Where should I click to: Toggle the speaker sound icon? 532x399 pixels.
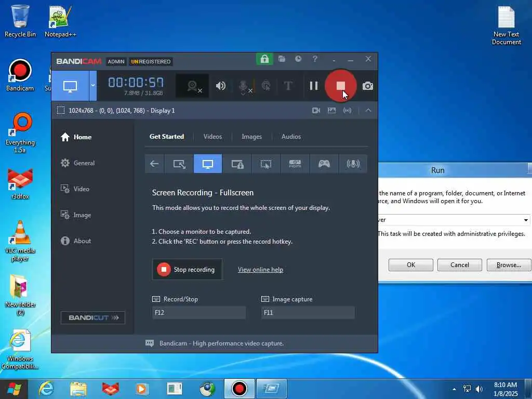pos(220,86)
